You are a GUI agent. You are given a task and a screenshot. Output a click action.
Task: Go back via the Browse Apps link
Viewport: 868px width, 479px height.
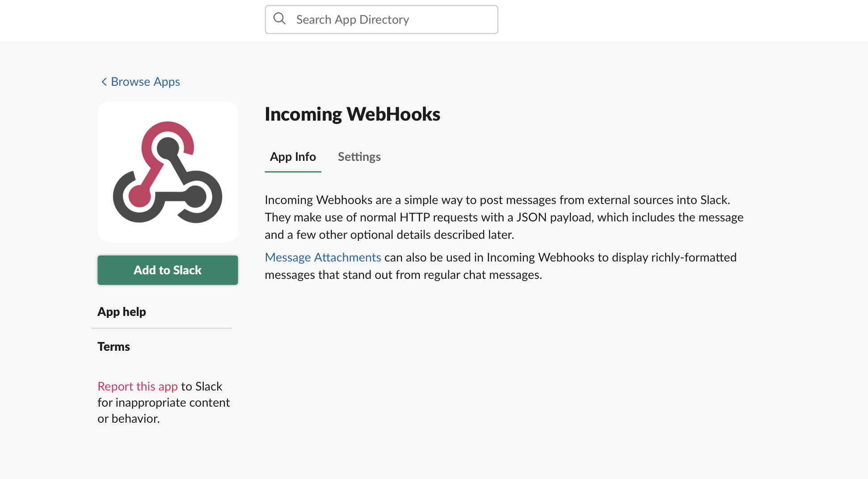click(x=145, y=82)
